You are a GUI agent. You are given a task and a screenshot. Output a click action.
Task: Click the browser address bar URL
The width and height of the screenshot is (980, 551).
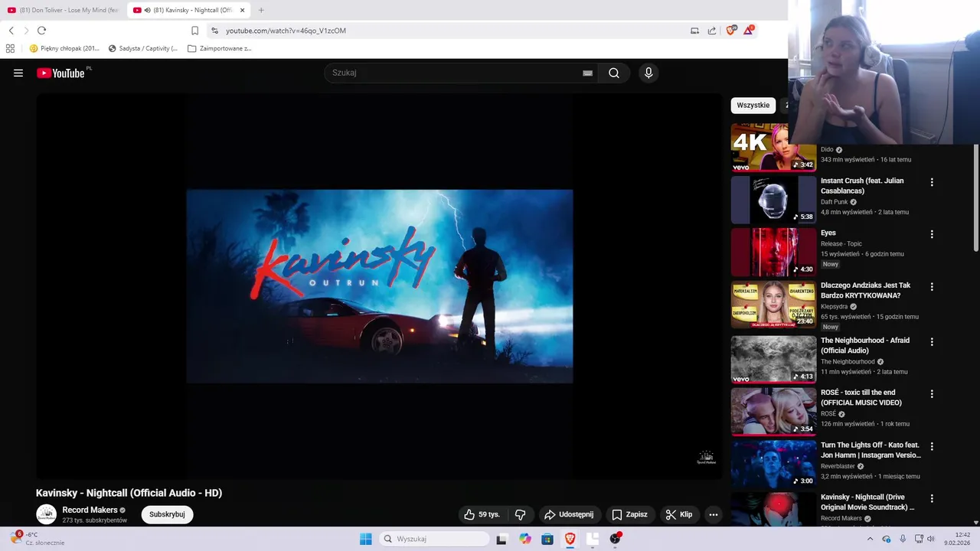pos(286,31)
